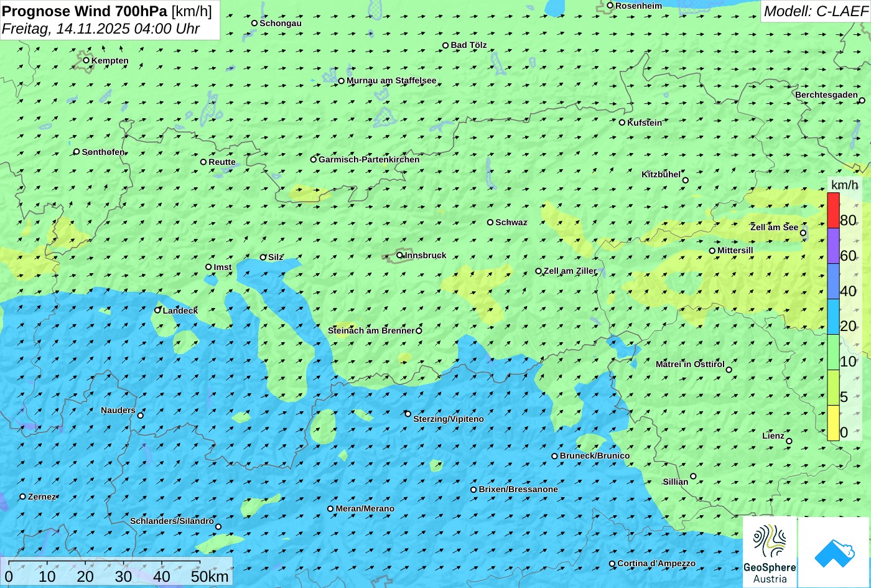Click the Cortina d'Ampezzo marker
871x588 pixels.
point(612,564)
